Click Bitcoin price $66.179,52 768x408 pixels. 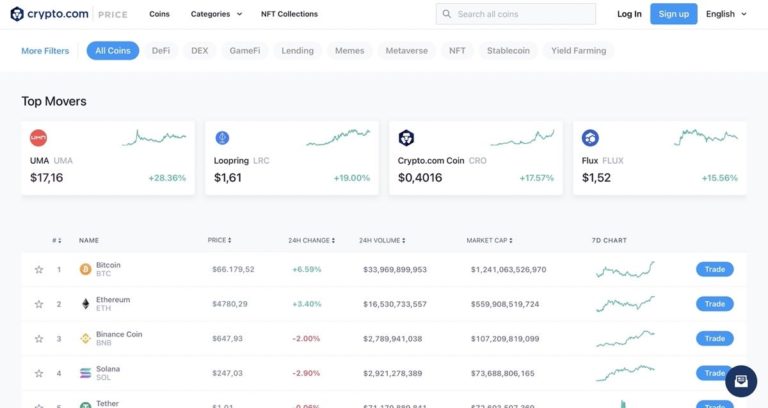point(233,269)
